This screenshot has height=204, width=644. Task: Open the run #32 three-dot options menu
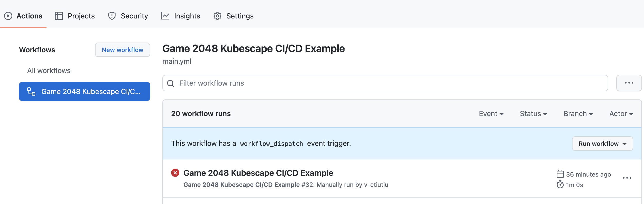click(627, 178)
